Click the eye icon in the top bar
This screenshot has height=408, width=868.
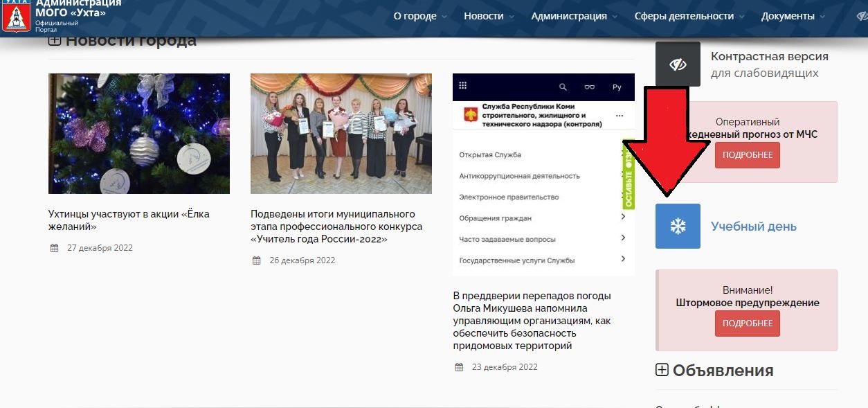(862, 17)
